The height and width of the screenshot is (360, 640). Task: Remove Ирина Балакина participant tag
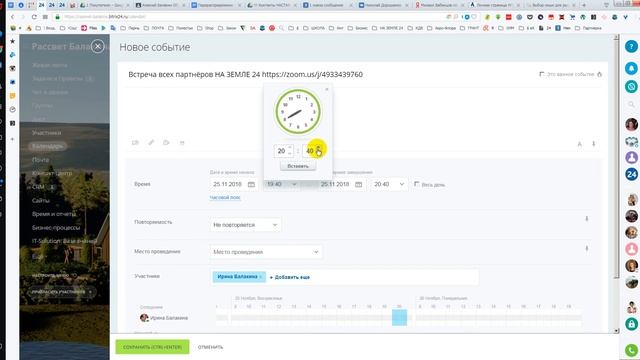pyautogui.click(x=260, y=277)
